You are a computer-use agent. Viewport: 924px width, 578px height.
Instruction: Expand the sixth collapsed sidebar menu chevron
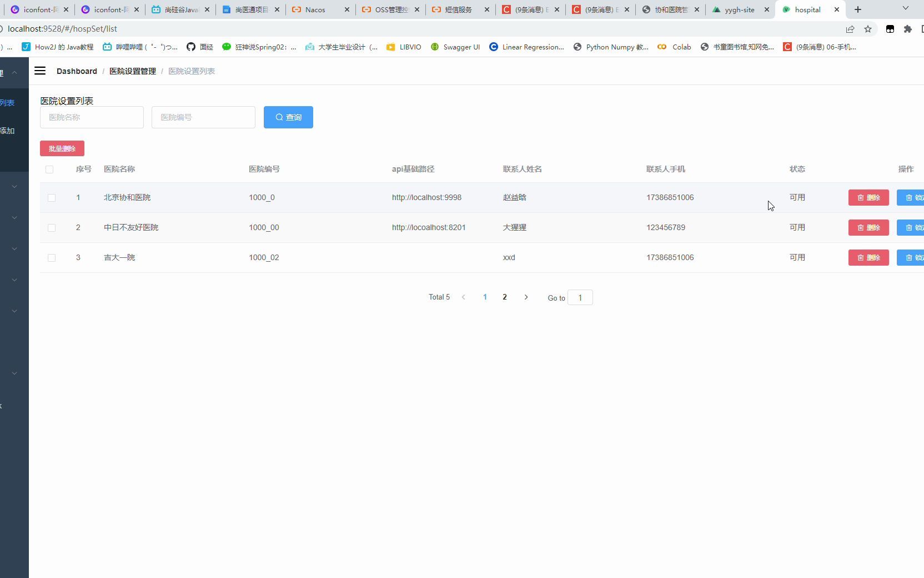click(14, 311)
